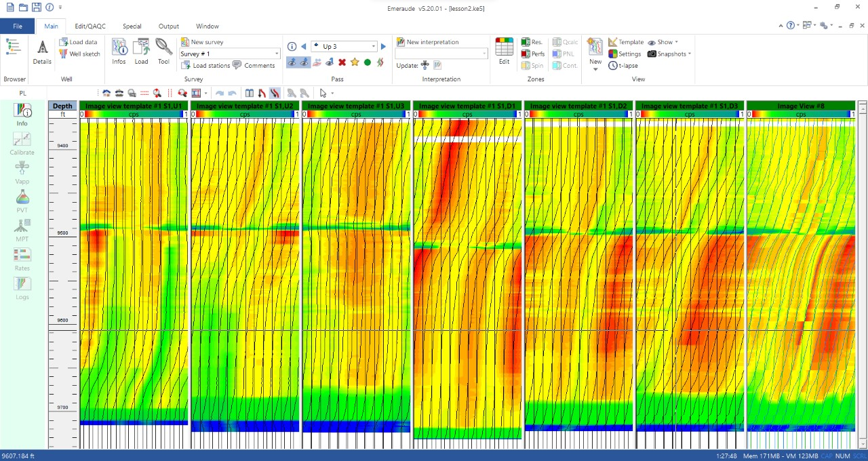Expand the Snapshots dropdown menu
The width and height of the screenshot is (868, 461).
tap(690, 54)
